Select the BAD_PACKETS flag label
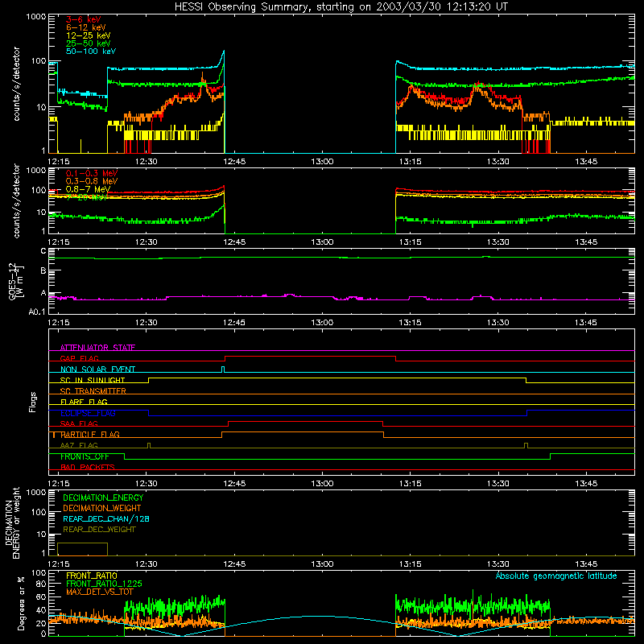This screenshot has width=644, height=644. pos(88,467)
